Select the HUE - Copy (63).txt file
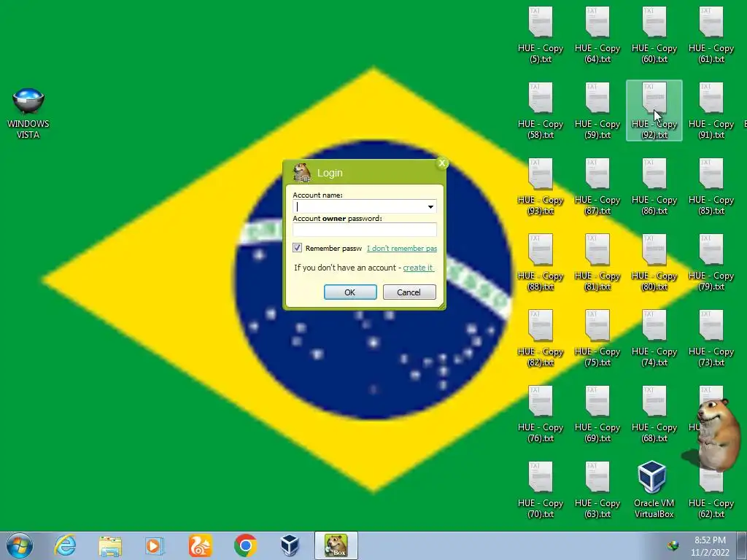This screenshot has height=560, width=747. pos(597,489)
